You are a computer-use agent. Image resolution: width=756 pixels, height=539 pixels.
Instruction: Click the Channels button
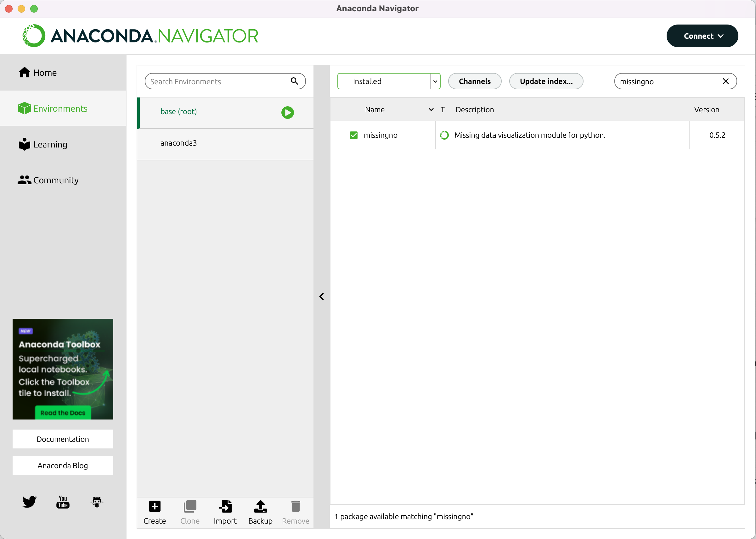click(x=474, y=81)
